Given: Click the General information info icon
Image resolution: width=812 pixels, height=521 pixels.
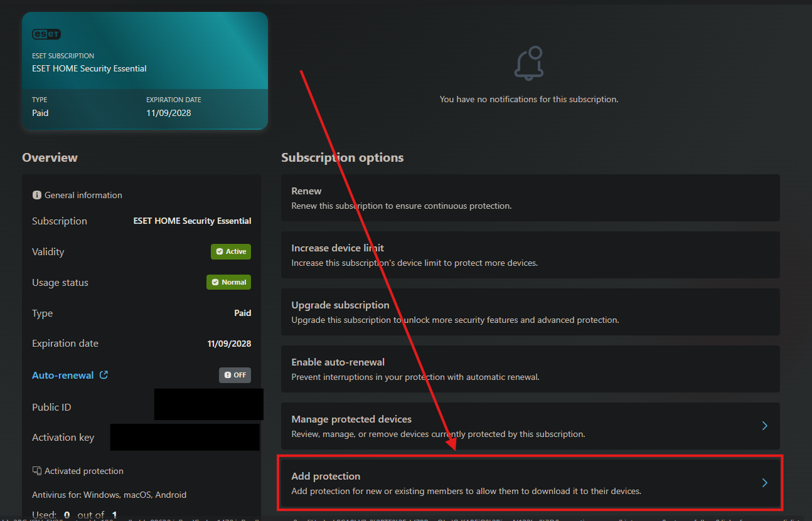Looking at the screenshot, I should [36, 195].
